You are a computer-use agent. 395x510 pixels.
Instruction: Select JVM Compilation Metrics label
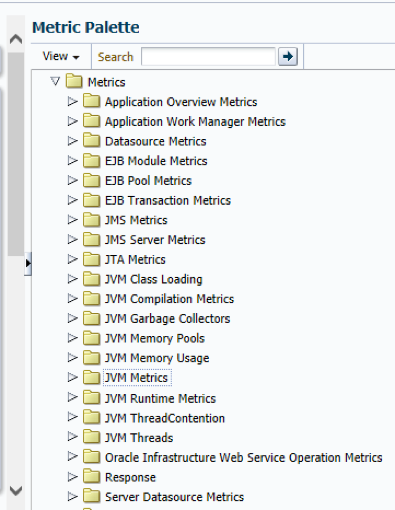pyautogui.click(x=169, y=299)
